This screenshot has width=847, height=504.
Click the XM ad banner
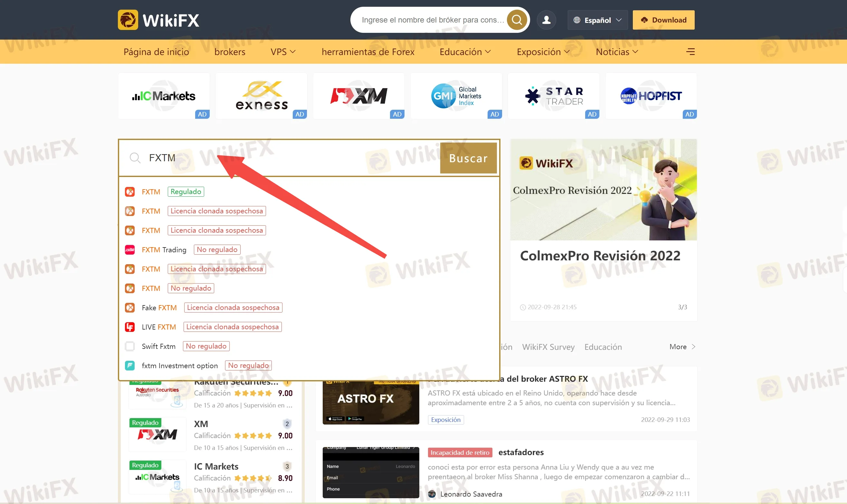click(359, 96)
